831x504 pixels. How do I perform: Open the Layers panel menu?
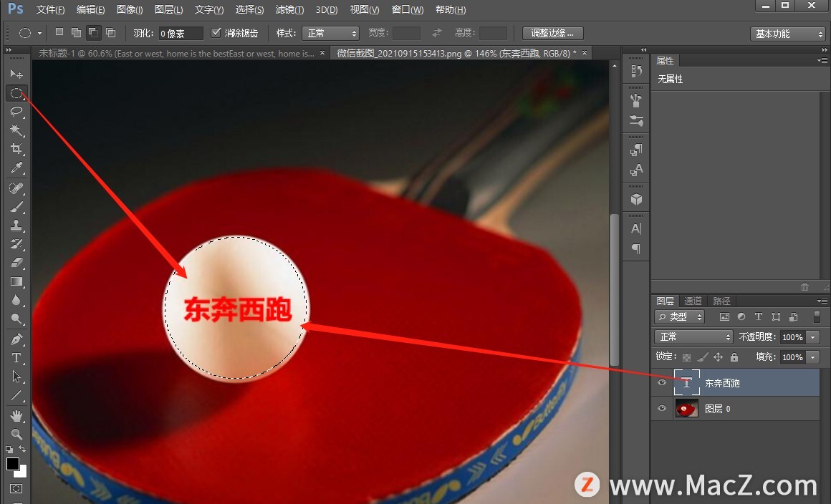[822, 301]
